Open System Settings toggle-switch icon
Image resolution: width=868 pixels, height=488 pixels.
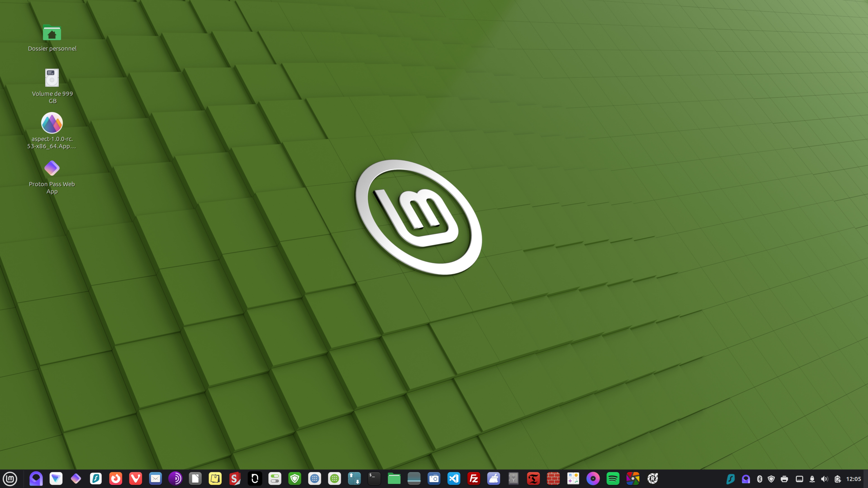click(275, 479)
